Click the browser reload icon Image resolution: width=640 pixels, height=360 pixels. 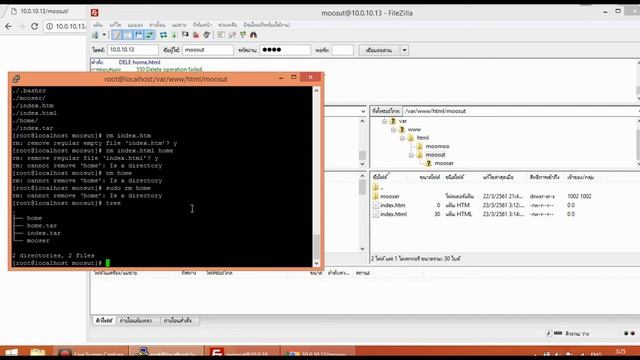point(35,27)
